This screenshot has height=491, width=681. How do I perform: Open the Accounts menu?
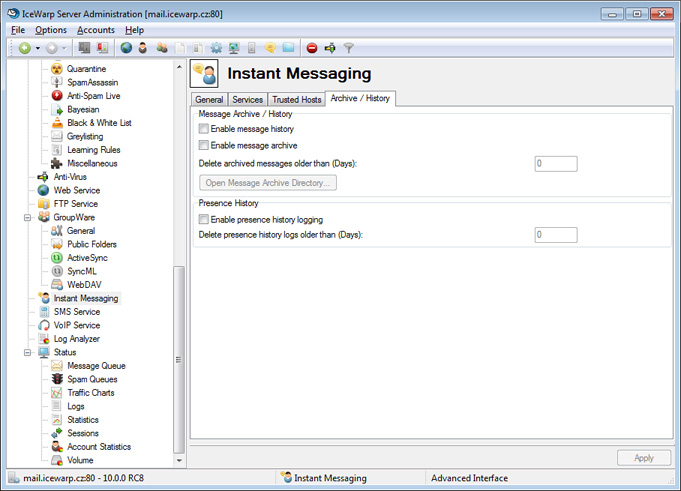[96, 30]
